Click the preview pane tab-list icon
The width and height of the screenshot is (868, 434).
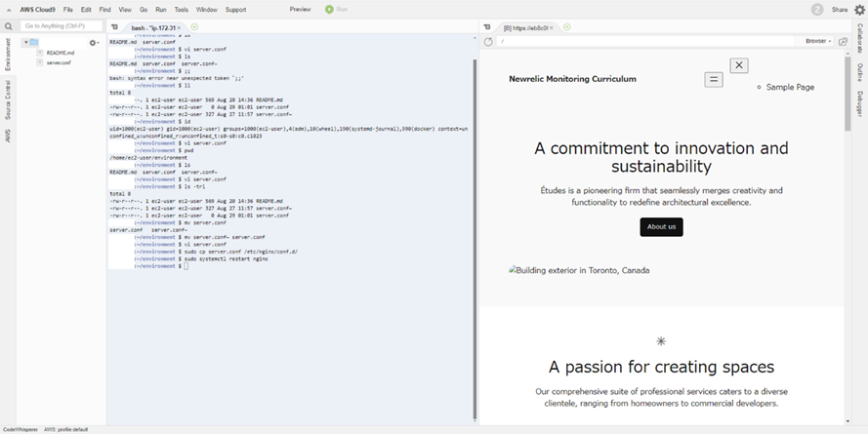point(486,26)
